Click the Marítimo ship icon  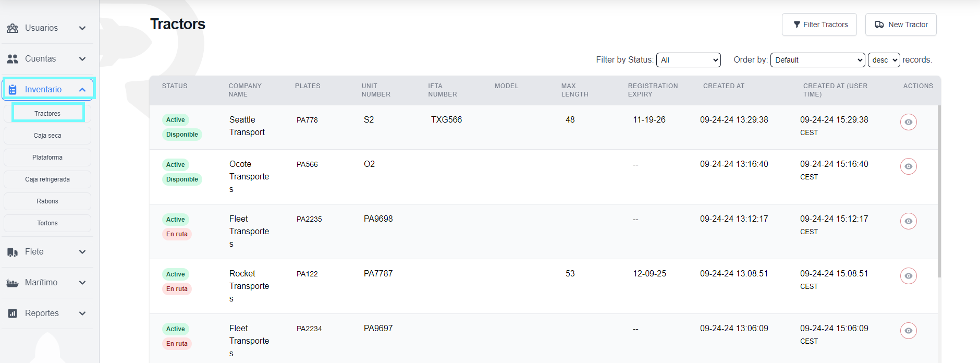[13, 283]
